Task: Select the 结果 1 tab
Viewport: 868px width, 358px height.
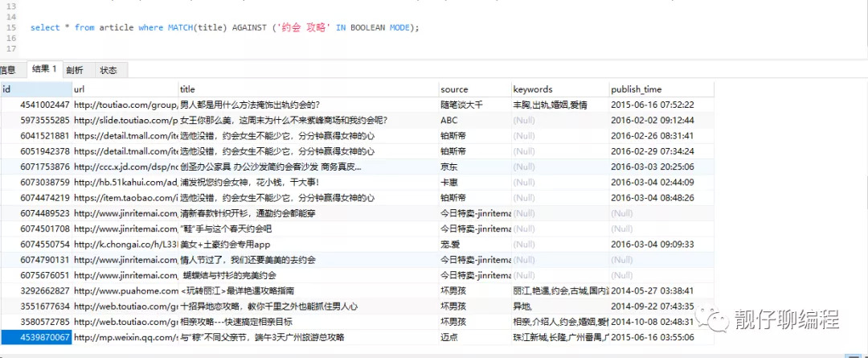Action: point(44,69)
